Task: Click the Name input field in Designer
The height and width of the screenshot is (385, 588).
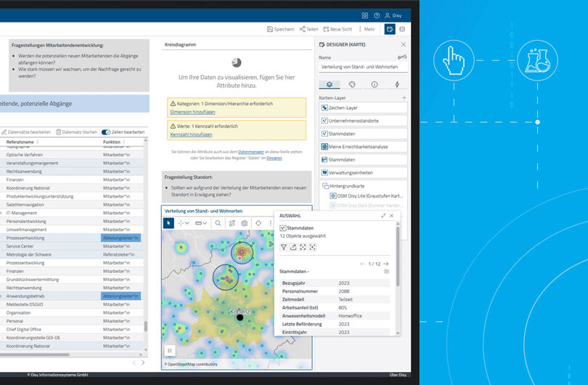Action: click(363, 67)
